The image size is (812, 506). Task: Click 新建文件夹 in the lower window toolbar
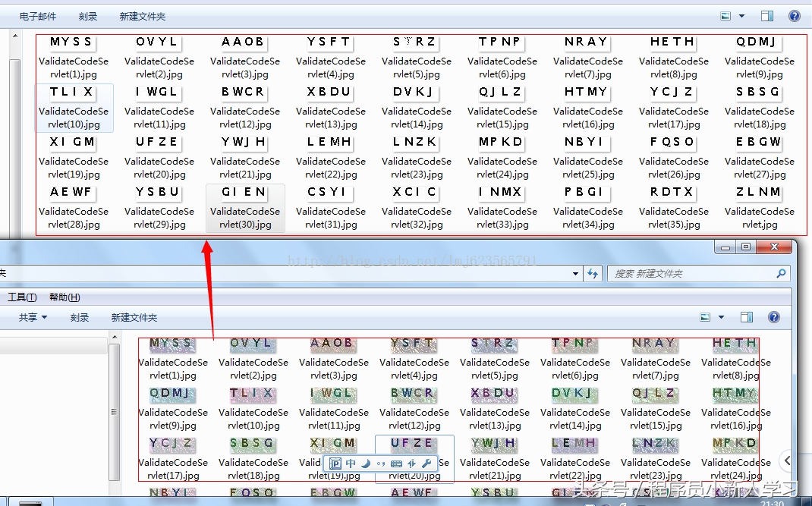pos(134,317)
